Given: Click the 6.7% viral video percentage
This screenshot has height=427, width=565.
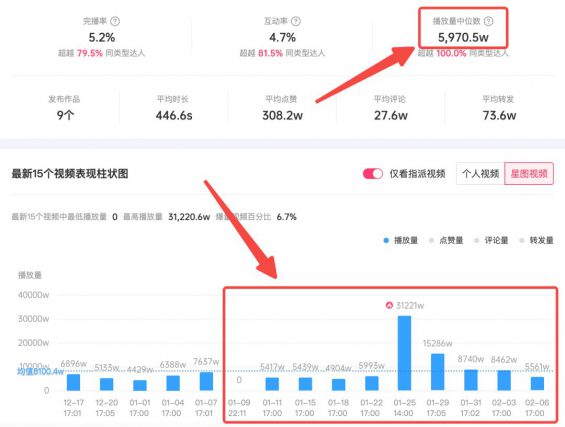Looking at the screenshot, I should click(286, 217).
